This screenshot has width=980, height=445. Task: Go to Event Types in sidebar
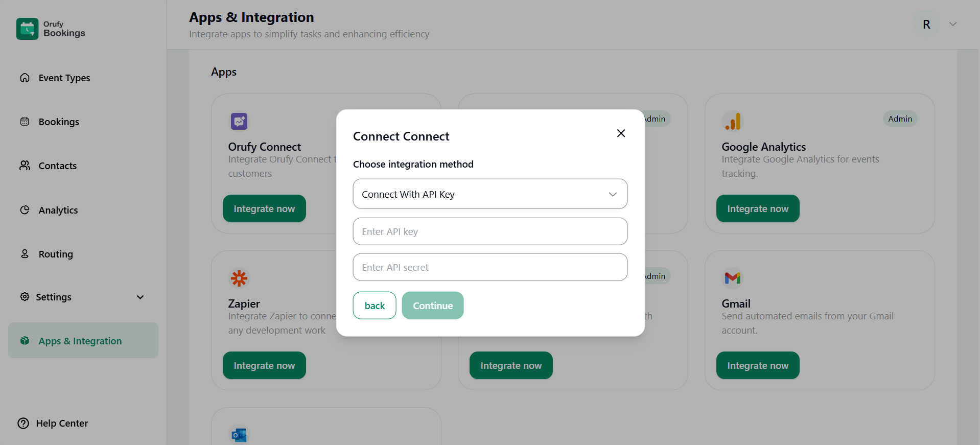pos(64,78)
